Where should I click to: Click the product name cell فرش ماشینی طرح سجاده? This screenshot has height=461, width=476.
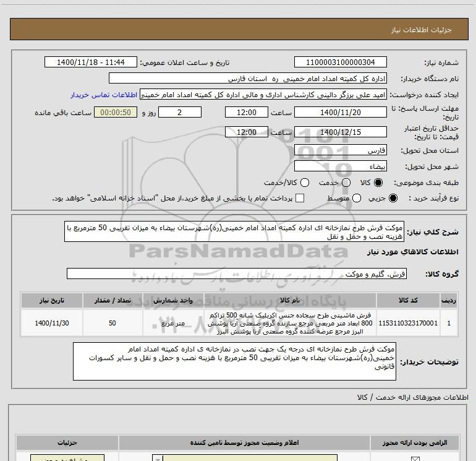289,323
